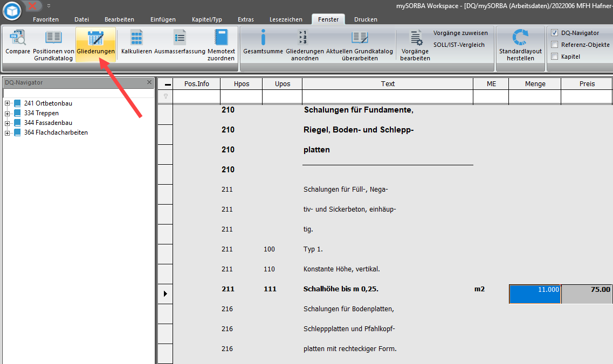Switch to the Einfügen tab
This screenshot has width=613, height=364.
point(163,19)
